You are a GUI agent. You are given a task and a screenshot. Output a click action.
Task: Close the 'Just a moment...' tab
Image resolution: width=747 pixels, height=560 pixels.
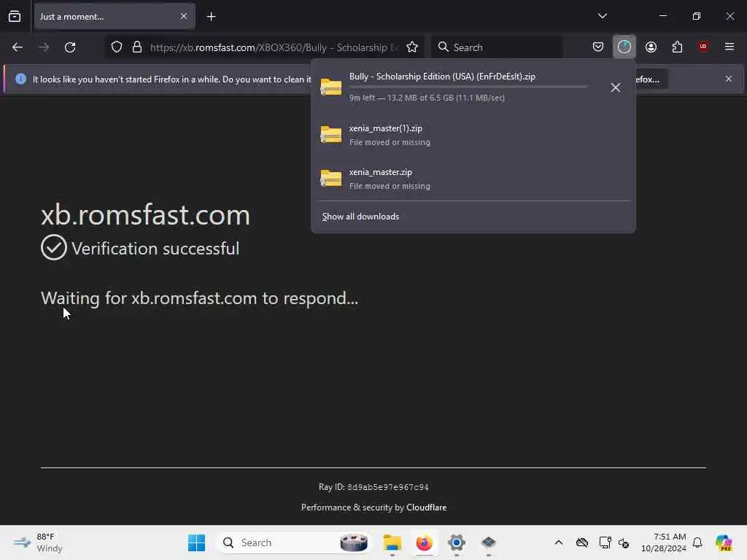click(x=184, y=16)
